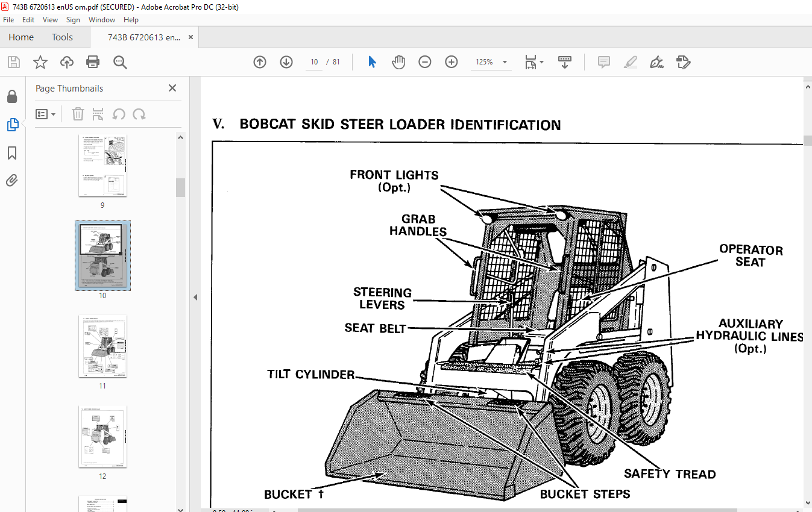Select page 9 thumbnail
This screenshot has height=512, width=812.
102,166
